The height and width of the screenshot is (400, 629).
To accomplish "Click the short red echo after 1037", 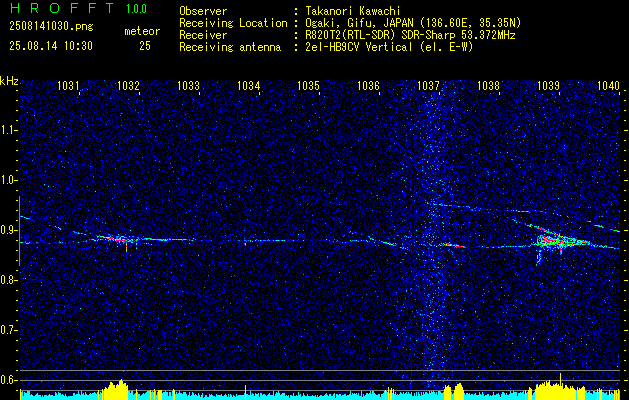I will 453,245.
